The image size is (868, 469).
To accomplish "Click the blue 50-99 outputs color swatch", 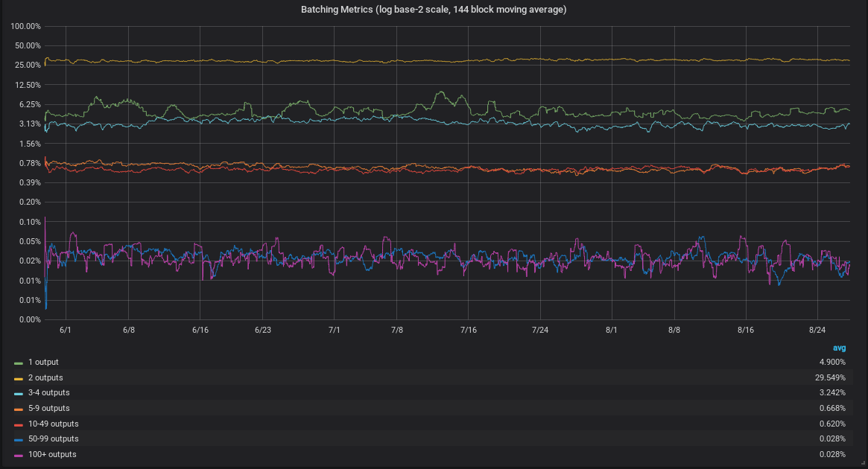I will 19,440.
